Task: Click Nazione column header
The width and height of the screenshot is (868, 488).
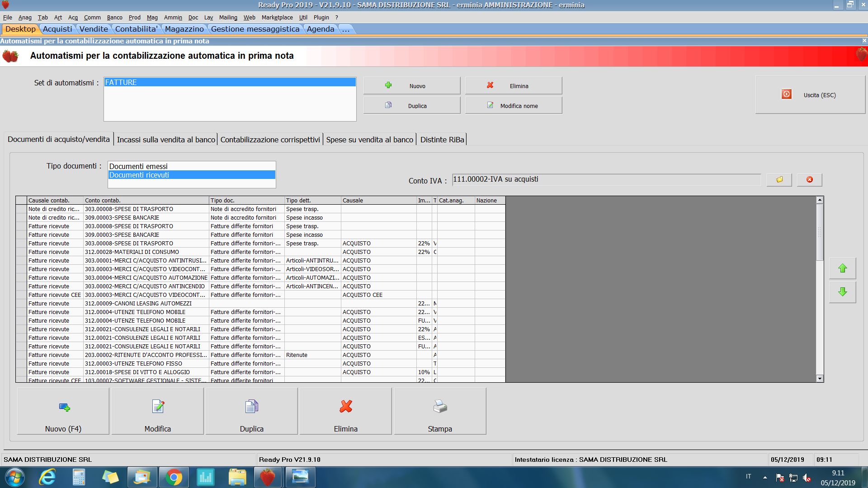Action: 490,200
